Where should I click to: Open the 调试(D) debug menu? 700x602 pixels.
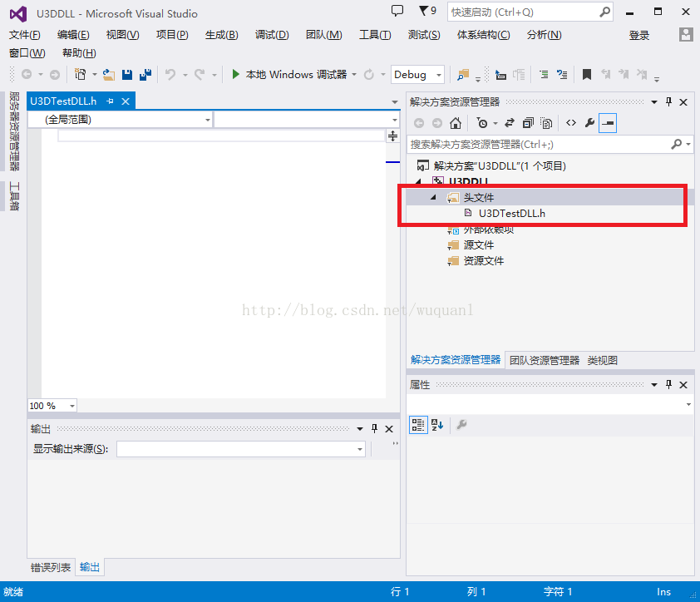click(x=272, y=34)
